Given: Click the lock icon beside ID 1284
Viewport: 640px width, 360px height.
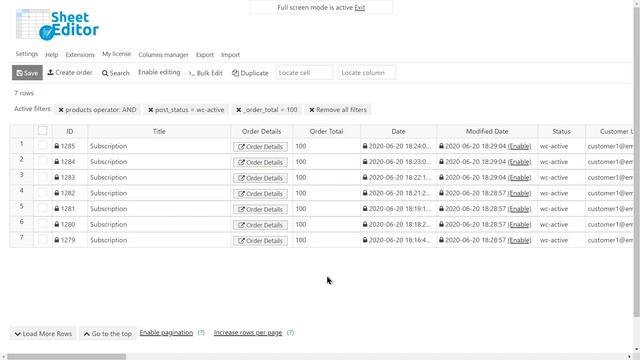Looking at the screenshot, I should pos(57,162).
